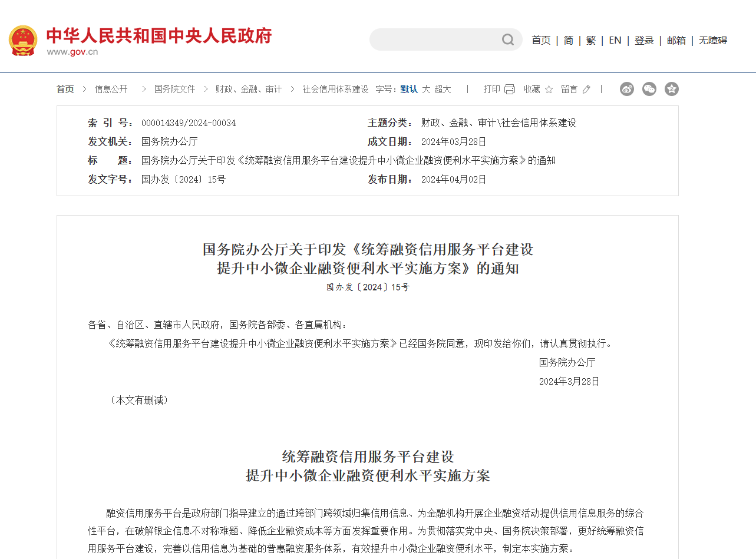The image size is (756, 559).
Task: Click the pencil icon next to 留言
Action: pyautogui.click(x=586, y=89)
